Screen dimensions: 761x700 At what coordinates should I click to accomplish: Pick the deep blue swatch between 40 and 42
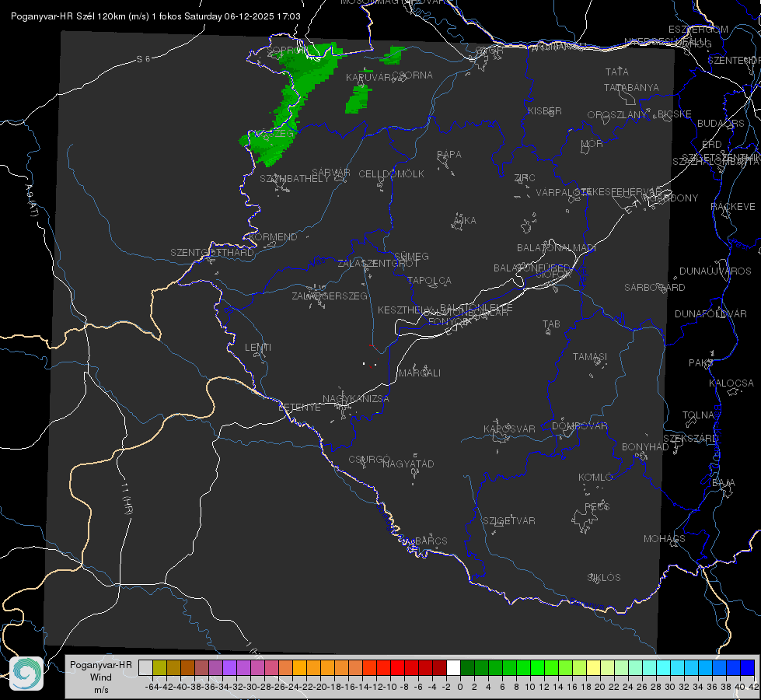748,667
